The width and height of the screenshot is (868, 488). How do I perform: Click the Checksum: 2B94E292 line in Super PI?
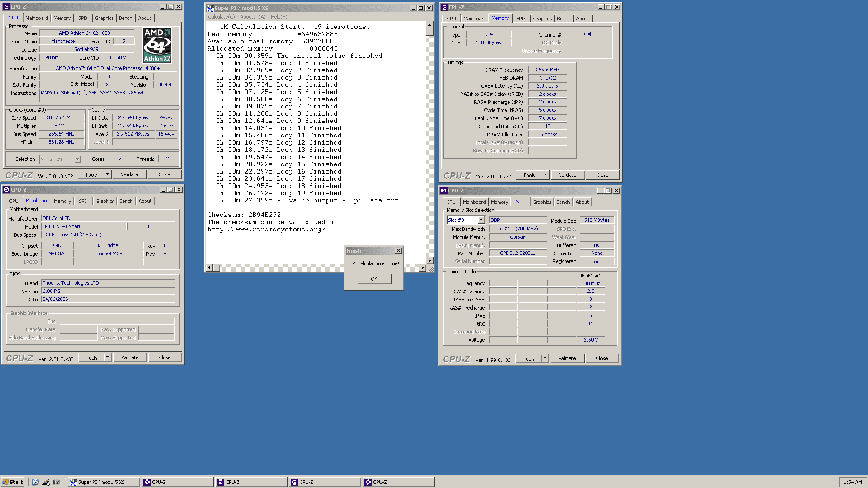pyautogui.click(x=244, y=215)
